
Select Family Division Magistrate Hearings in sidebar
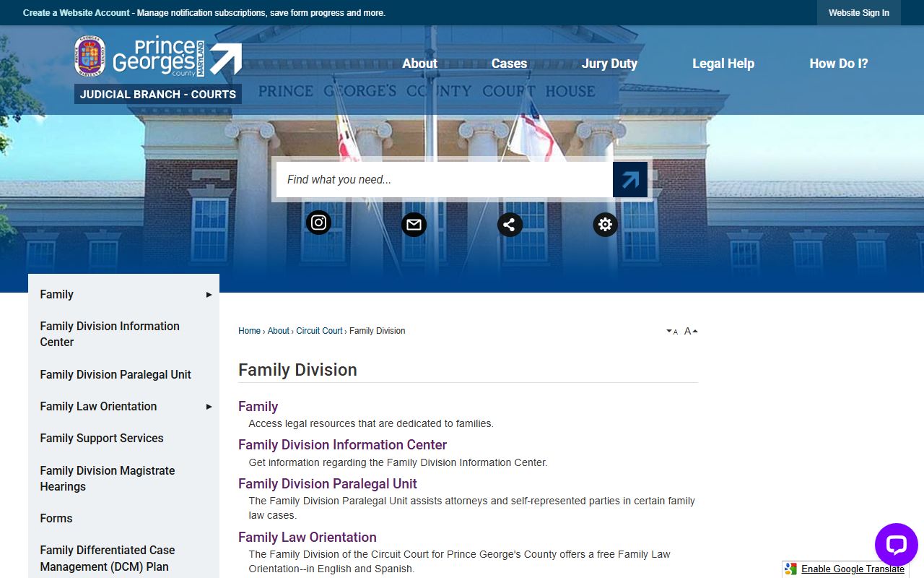pos(123,479)
